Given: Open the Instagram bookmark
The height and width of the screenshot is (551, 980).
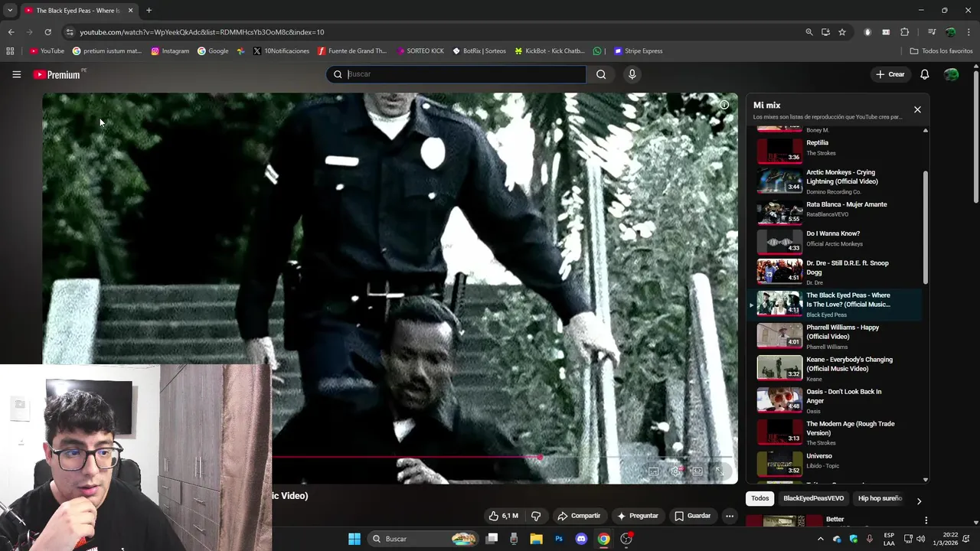Looking at the screenshot, I should tap(170, 51).
